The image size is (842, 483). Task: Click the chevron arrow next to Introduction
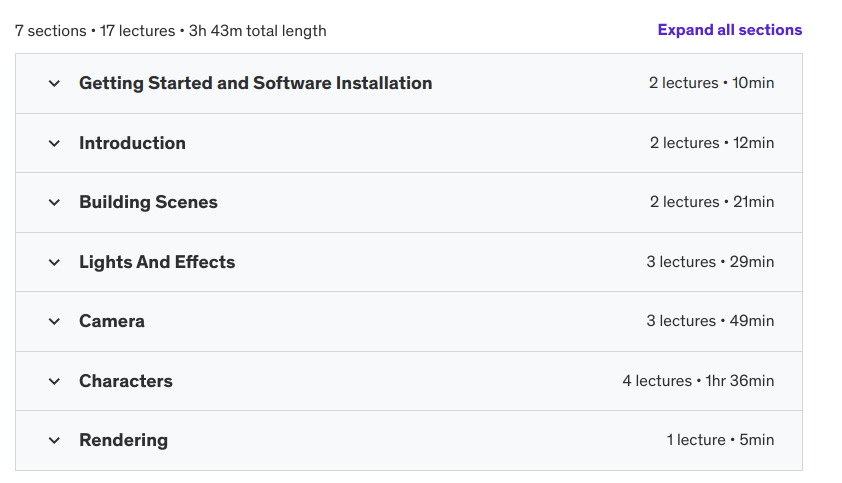click(55, 143)
